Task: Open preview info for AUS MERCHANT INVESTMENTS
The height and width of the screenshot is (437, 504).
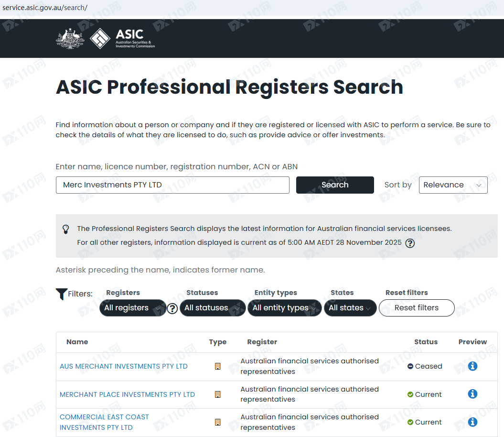Action: [x=472, y=366]
